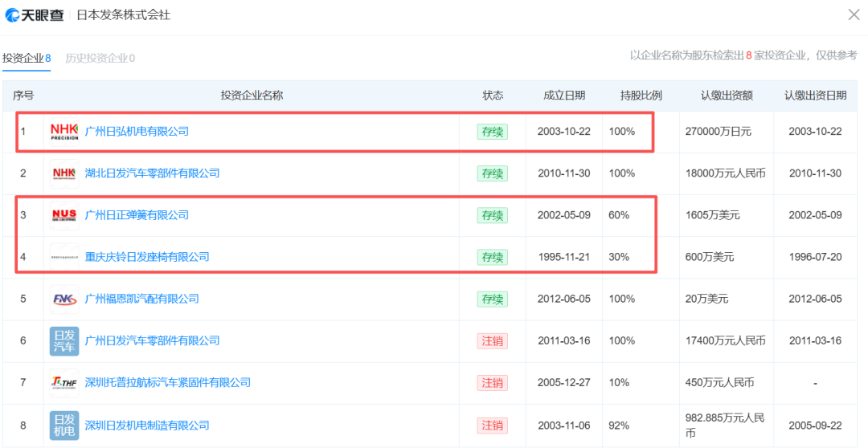This screenshot has width=868, height=448.
Task: Open 广州日发汽车零部件有限公司 link
Action: (152, 340)
